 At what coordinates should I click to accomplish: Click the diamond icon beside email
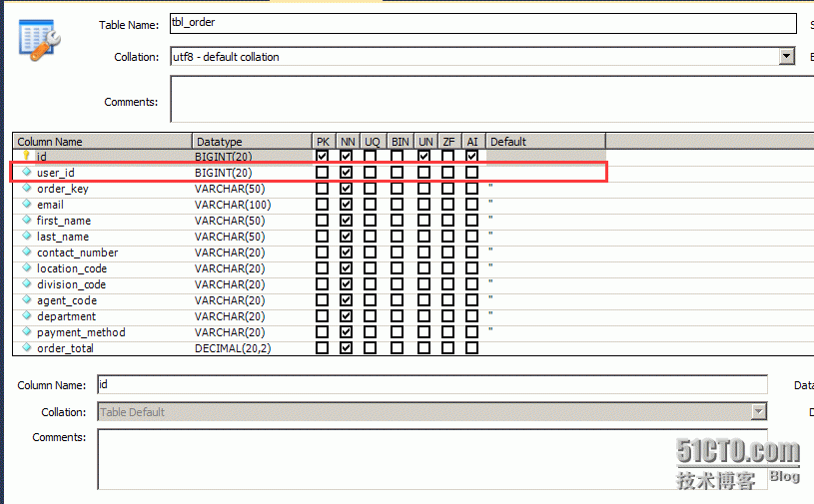click(27, 204)
